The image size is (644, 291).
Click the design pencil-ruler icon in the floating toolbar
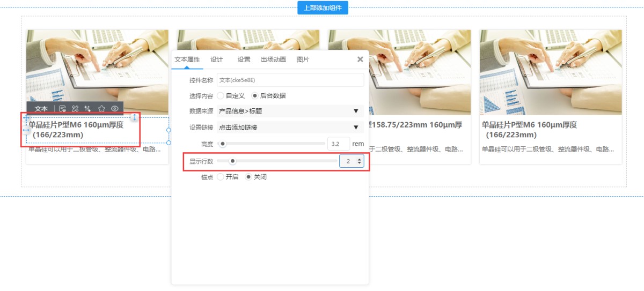tap(75, 108)
